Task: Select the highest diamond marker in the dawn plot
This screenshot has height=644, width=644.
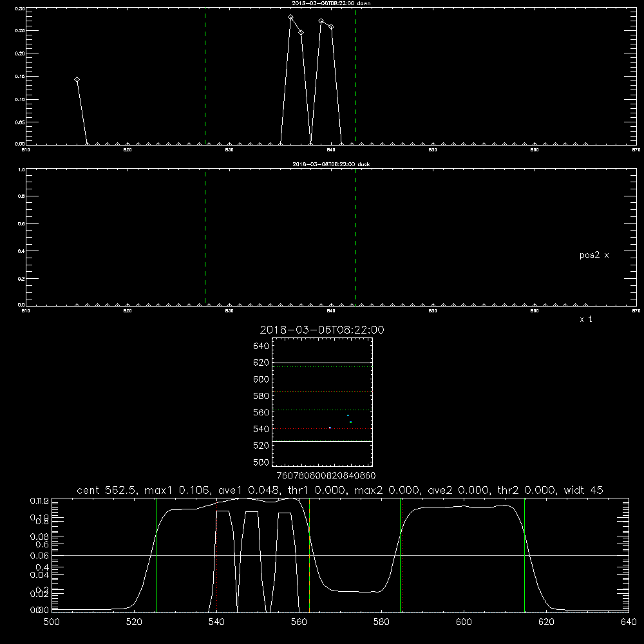Action: pyautogui.click(x=291, y=17)
